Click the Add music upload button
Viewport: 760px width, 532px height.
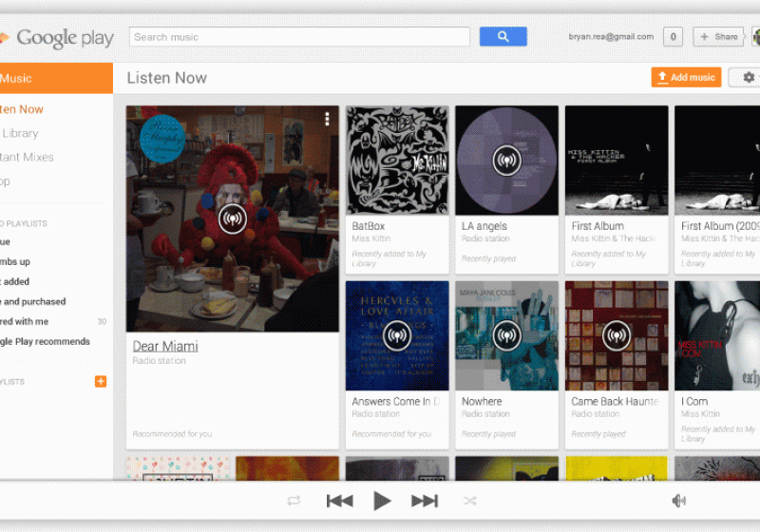[686, 78]
